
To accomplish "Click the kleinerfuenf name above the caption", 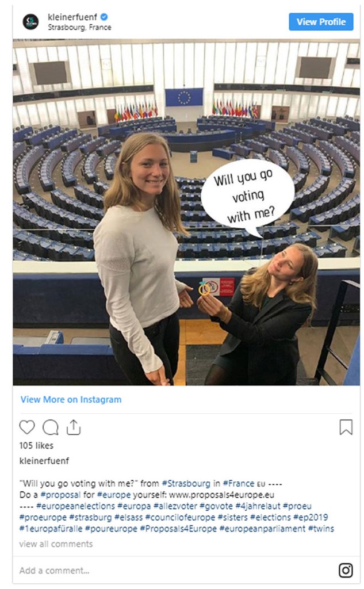I will click(x=44, y=461).
